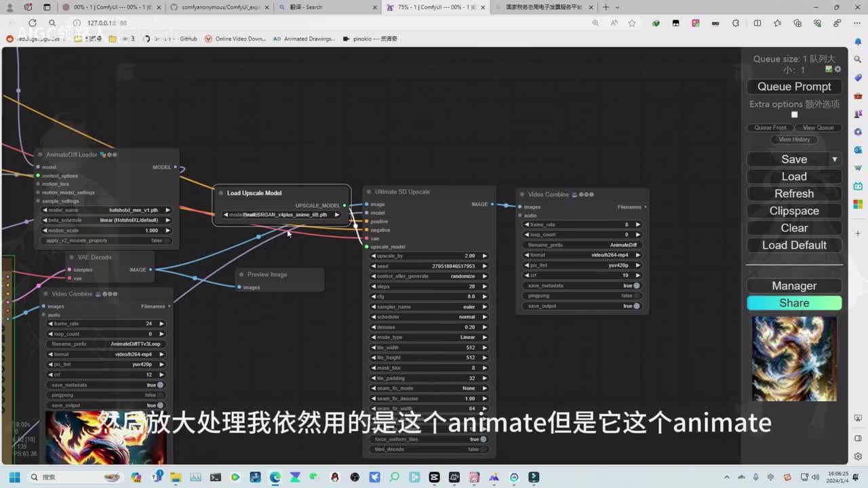
Task: Toggle the Extra options checkbox
Action: click(x=794, y=115)
